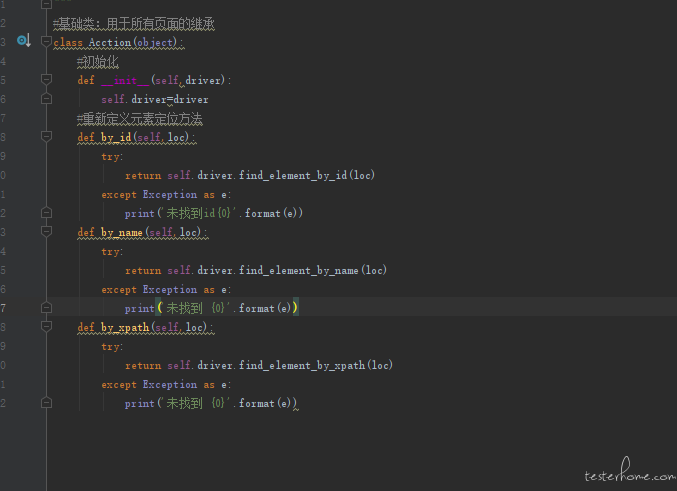Click 'except Exception as e' inside by_xpath
Viewport: 677px width, 491px height.
[x=166, y=384]
